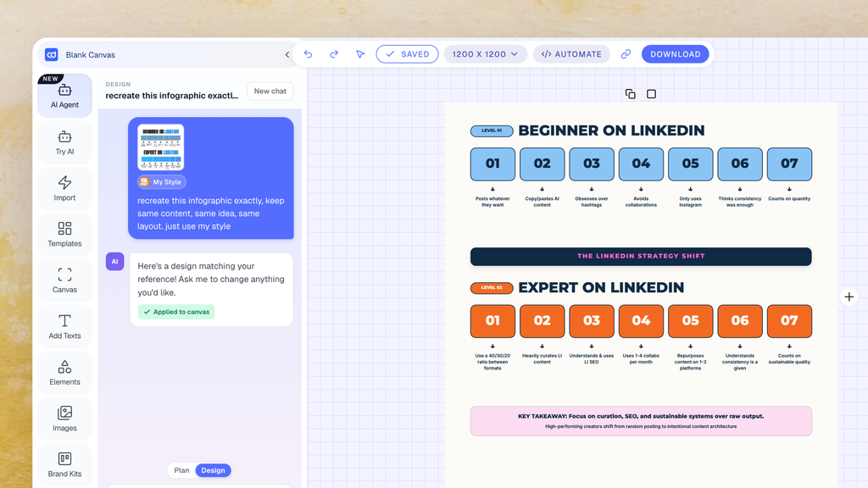Select the LEVEL 01 blue badge

[492, 131]
